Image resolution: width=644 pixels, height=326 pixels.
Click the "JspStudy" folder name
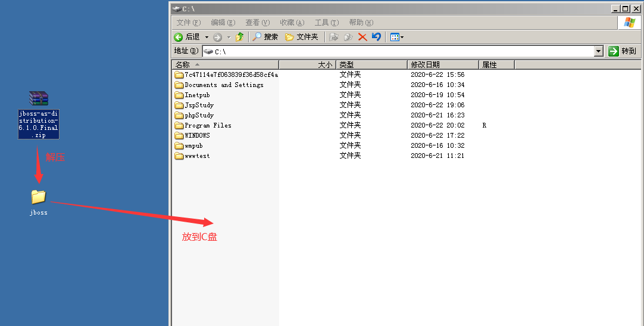coord(199,105)
